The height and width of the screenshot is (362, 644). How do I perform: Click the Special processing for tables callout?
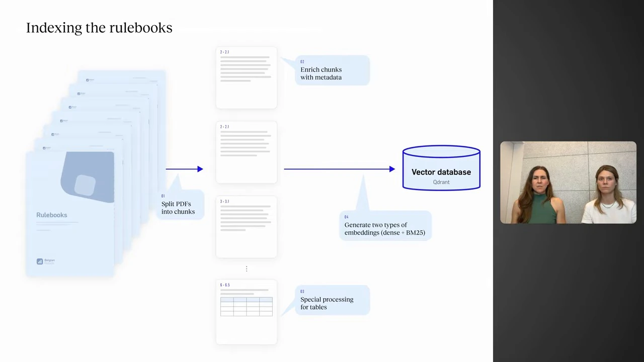[333, 301]
